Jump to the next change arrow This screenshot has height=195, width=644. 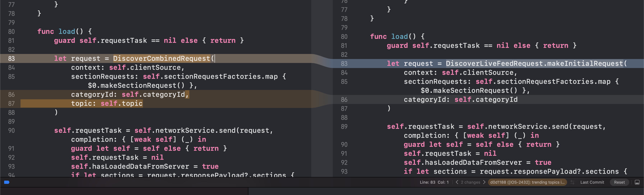484,182
